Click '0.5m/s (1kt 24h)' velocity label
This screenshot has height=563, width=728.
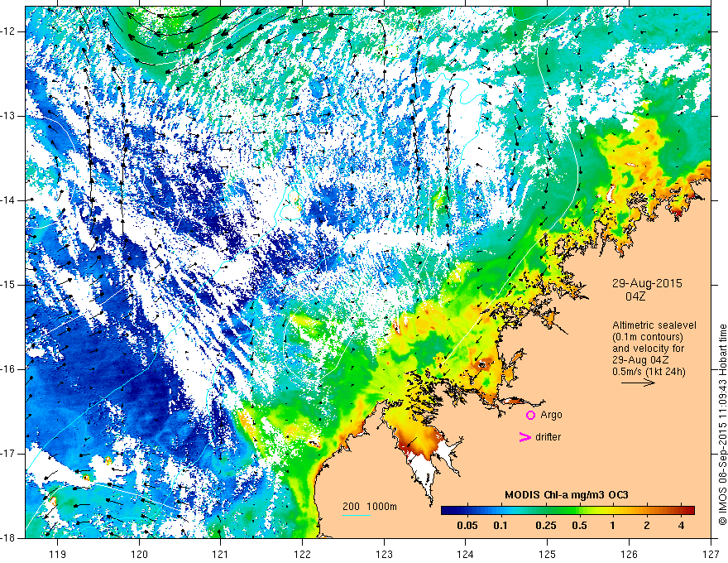tap(649, 372)
